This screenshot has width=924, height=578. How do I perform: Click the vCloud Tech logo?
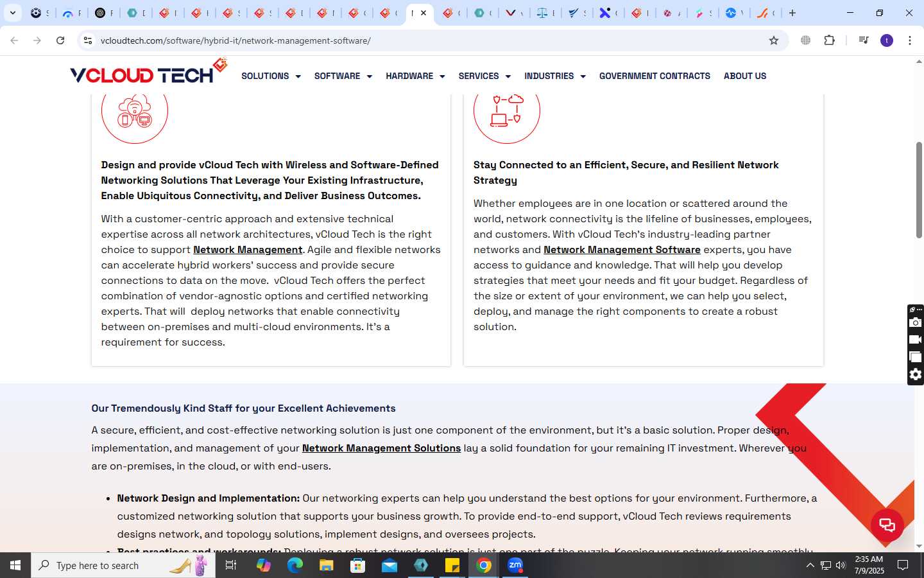point(149,72)
